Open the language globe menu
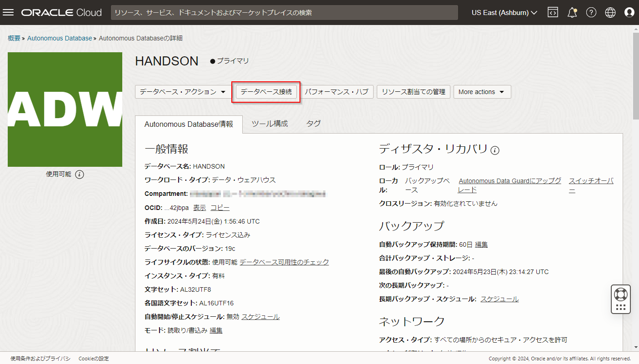Viewport: 639px width, 364px height. pyautogui.click(x=610, y=12)
